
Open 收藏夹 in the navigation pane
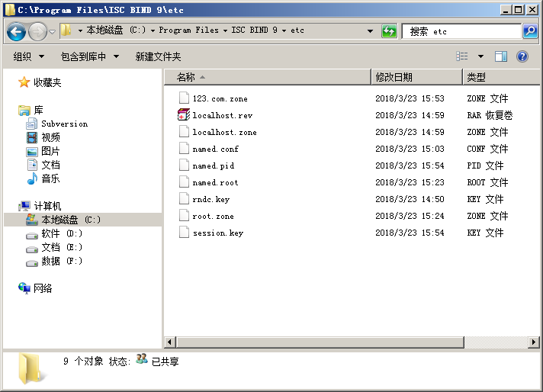coord(47,82)
